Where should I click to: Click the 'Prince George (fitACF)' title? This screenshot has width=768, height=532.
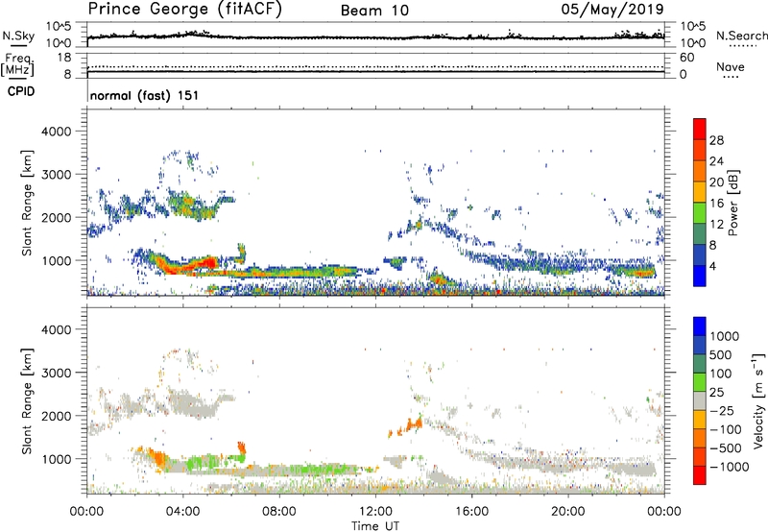pos(185,10)
